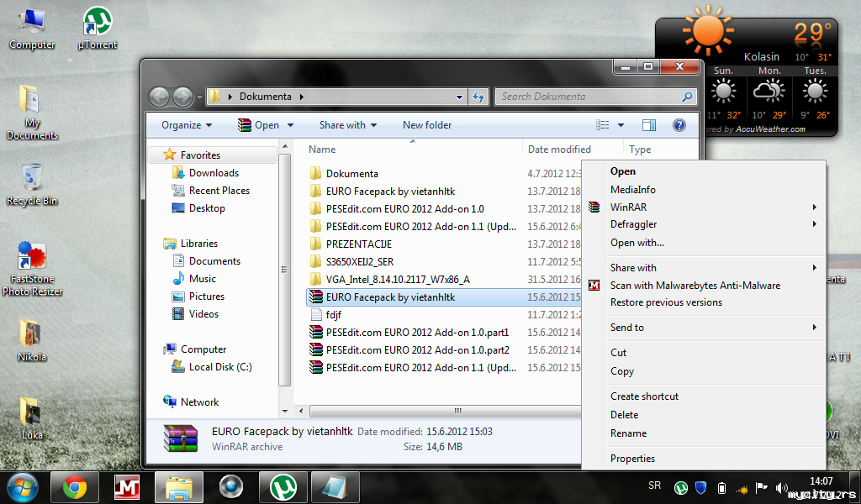This screenshot has width=861, height=504.
Task: Open the Organize dropdown menu
Action: [186, 125]
